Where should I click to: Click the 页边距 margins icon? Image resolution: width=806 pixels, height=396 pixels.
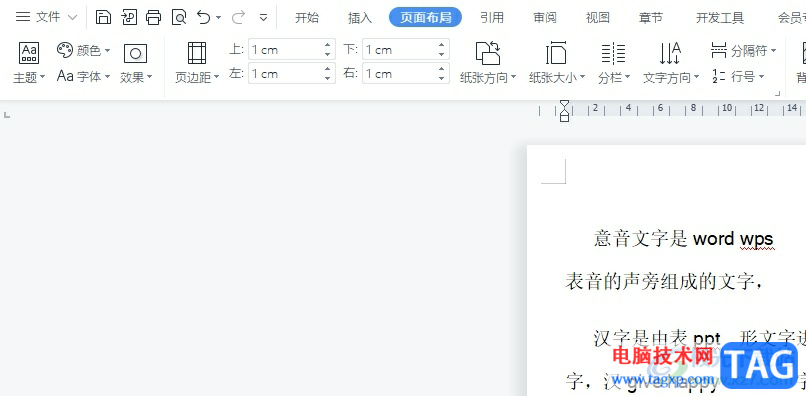[x=197, y=53]
